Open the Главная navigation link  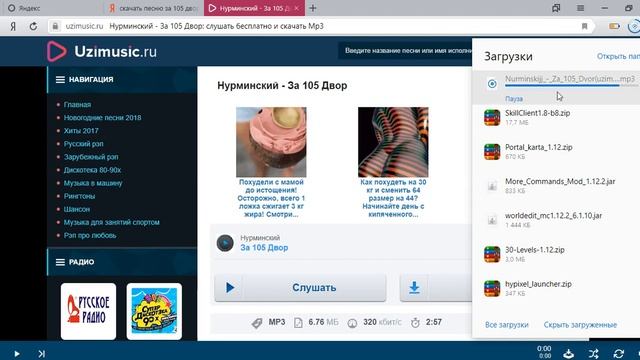pyautogui.click(x=77, y=104)
